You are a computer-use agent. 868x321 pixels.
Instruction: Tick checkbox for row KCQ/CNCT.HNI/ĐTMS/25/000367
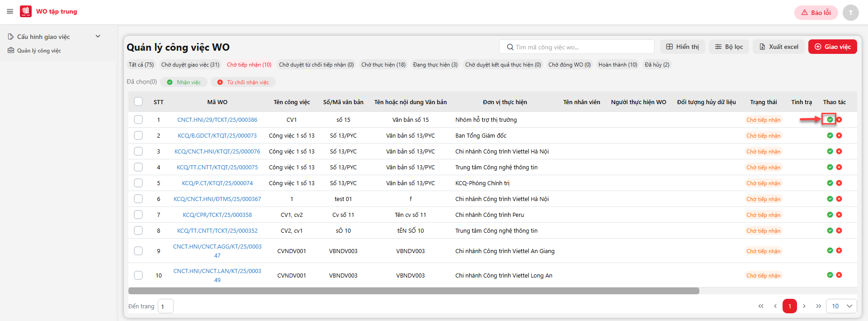[138, 199]
